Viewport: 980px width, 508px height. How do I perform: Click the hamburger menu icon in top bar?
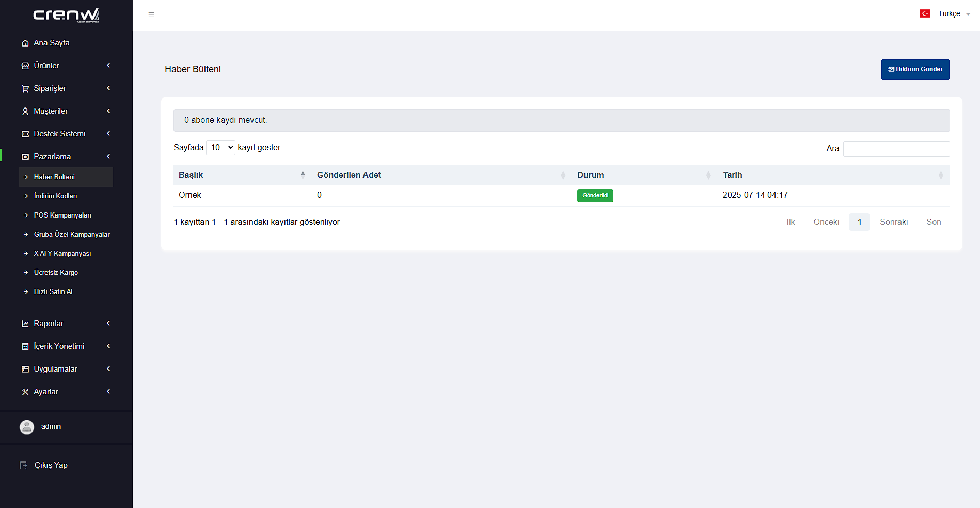point(151,14)
